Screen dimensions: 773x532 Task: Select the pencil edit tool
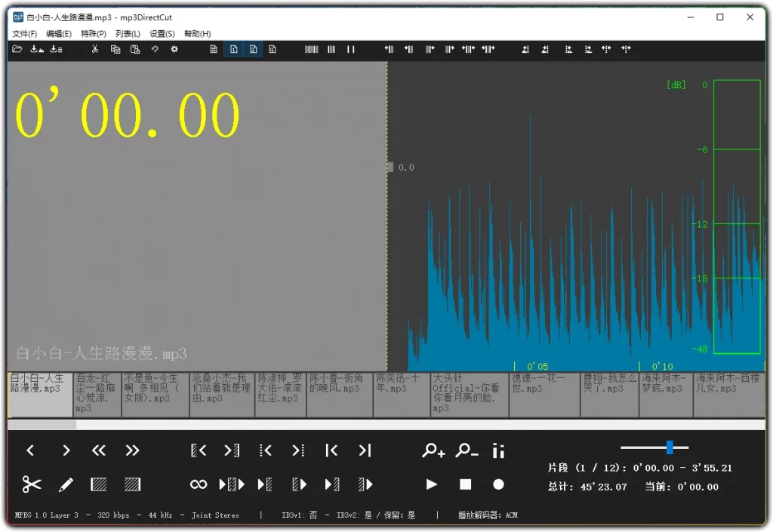[x=66, y=484]
